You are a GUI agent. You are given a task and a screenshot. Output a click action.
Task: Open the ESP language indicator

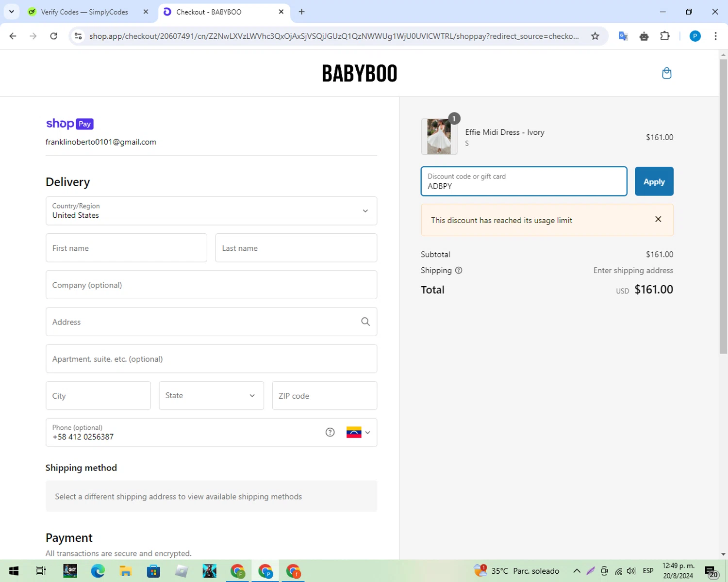648,571
